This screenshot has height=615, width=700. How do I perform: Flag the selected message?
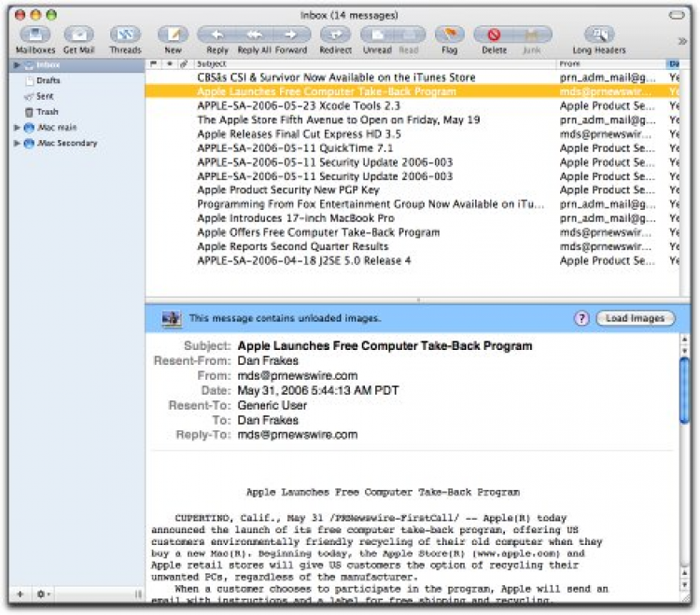(x=450, y=35)
